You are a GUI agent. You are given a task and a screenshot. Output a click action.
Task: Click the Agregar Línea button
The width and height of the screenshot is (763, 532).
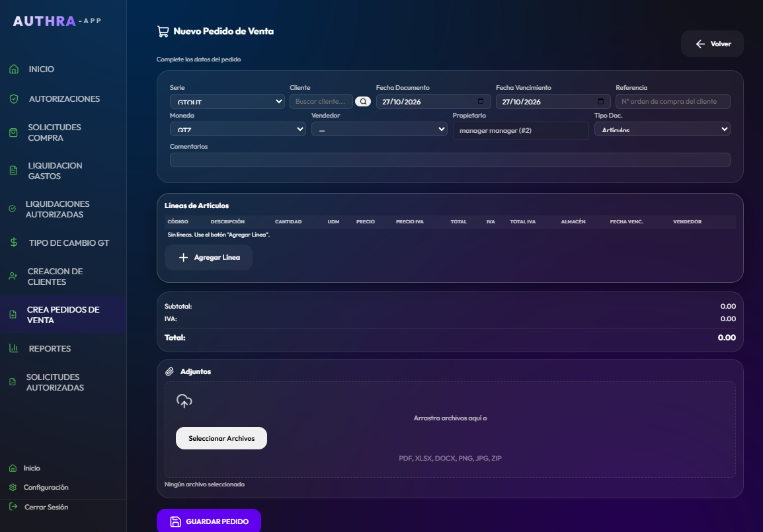click(x=209, y=257)
